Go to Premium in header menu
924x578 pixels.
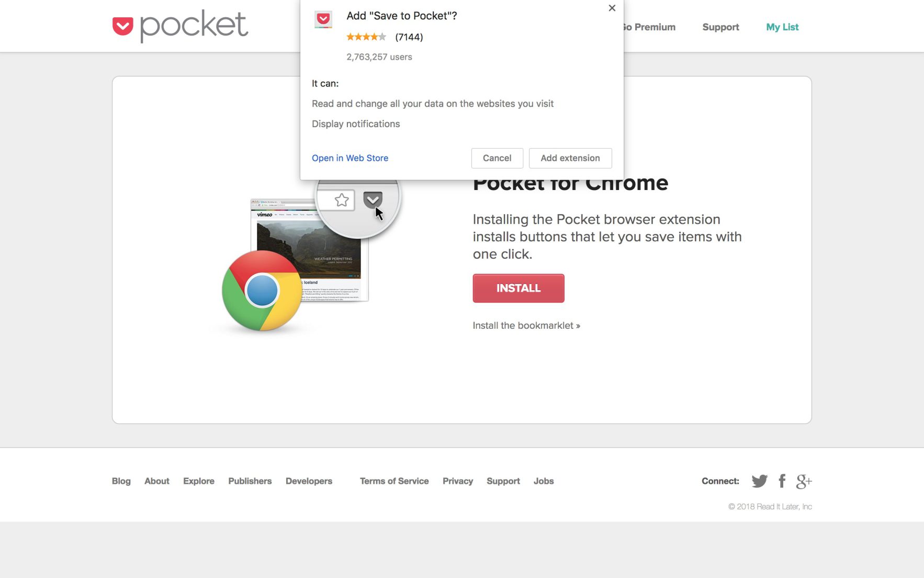pos(650,27)
